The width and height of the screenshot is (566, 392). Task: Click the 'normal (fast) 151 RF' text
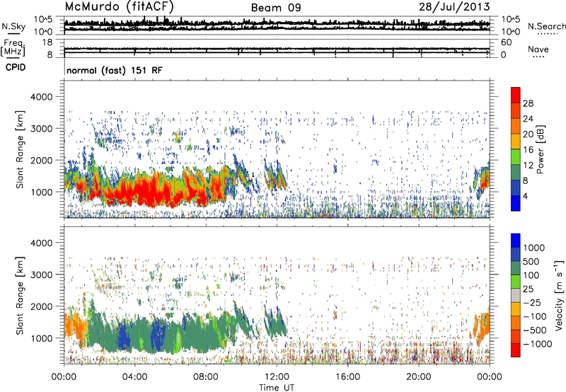(115, 70)
